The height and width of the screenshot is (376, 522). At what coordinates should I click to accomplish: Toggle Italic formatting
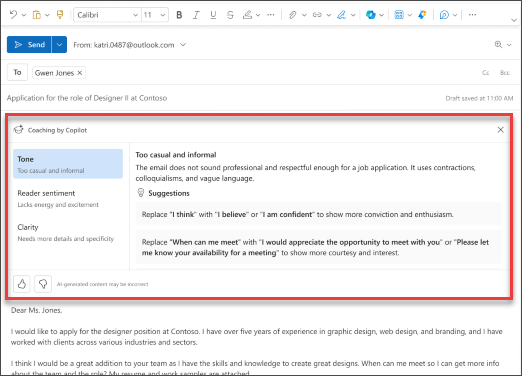point(196,15)
